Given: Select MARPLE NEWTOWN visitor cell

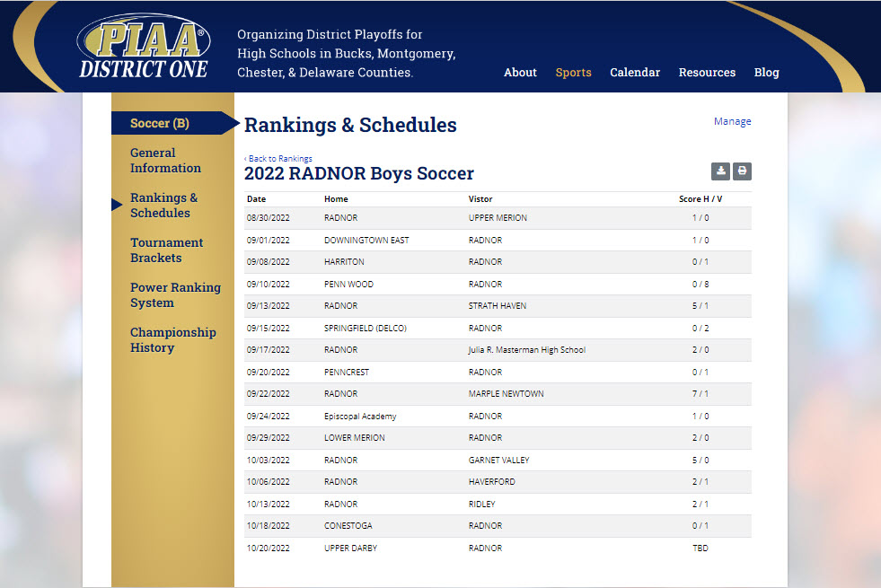Looking at the screenshot, I should (x=507, y=394).
